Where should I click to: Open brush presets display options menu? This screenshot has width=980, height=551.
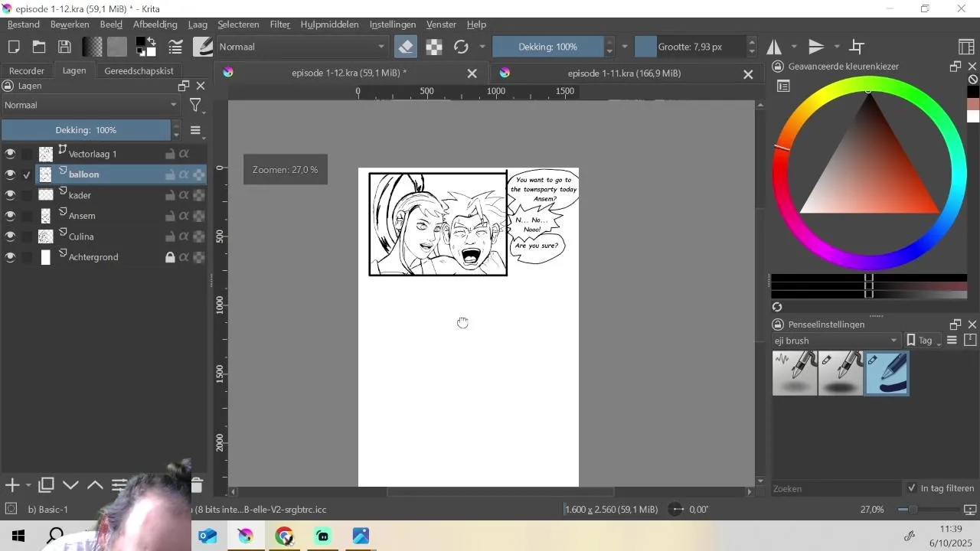952,341
